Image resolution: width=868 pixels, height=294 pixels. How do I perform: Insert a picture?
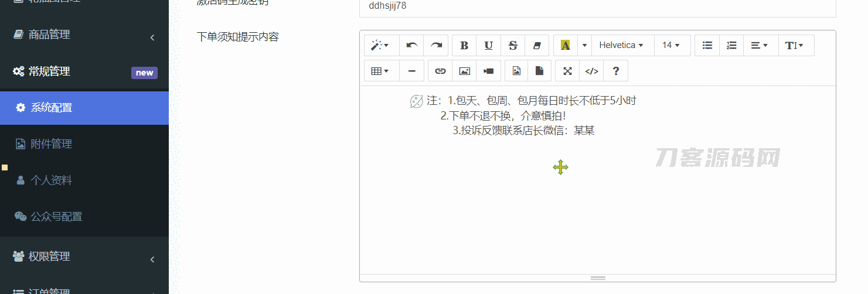coord(464,71)
